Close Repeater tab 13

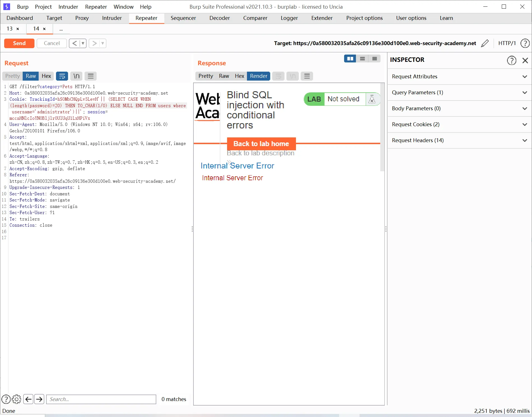(18, 29)
